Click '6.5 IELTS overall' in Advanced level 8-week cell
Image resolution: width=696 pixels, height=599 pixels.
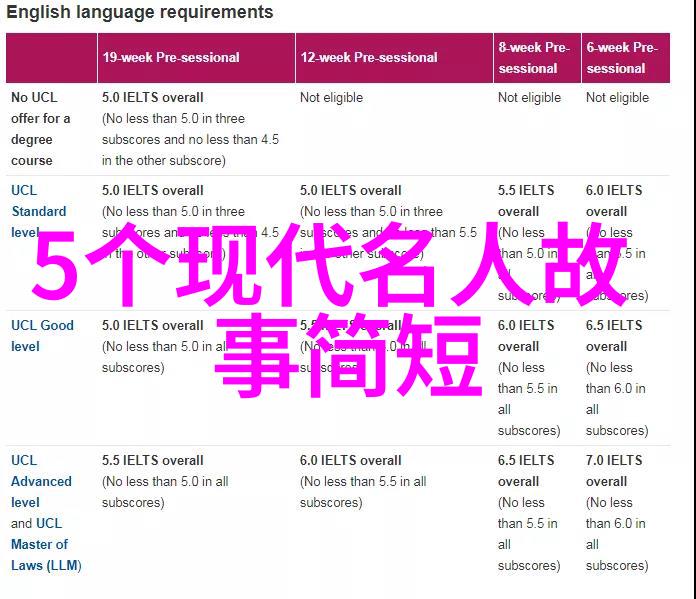pos(526,471)
